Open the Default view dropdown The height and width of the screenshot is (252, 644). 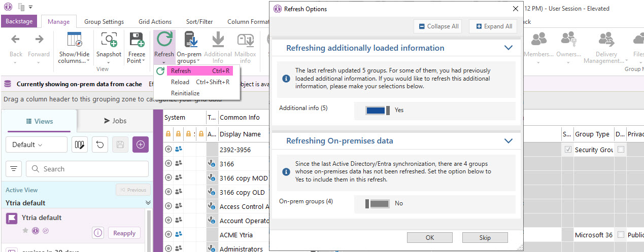(x=36, y=145)
